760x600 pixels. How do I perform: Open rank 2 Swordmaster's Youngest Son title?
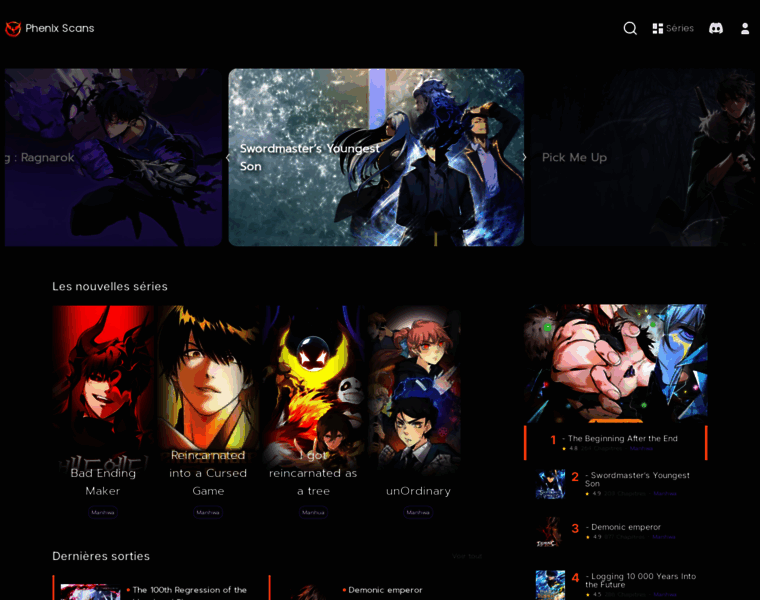(x=637, y=479)
